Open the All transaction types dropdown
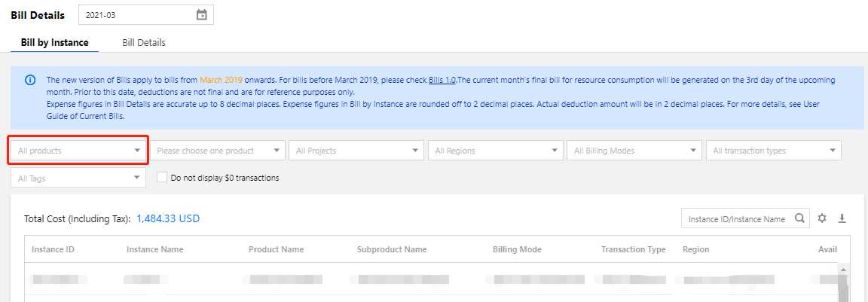Viewport: 868px width, 302px height. (774, 151)
